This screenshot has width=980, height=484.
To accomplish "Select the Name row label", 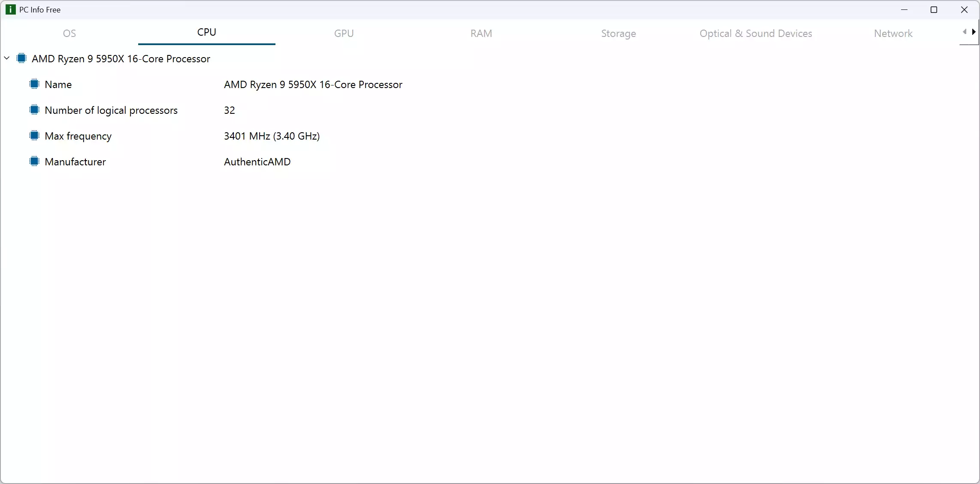I will (58, 85).
